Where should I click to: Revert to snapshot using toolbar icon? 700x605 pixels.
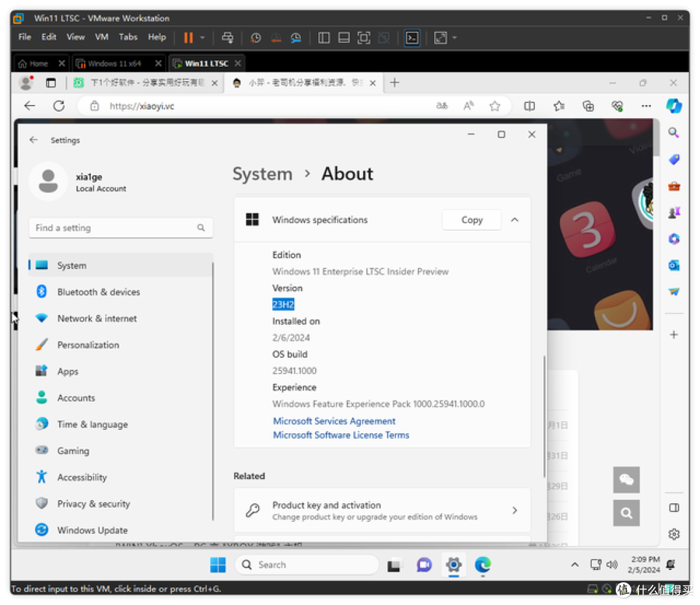[276, 38]
